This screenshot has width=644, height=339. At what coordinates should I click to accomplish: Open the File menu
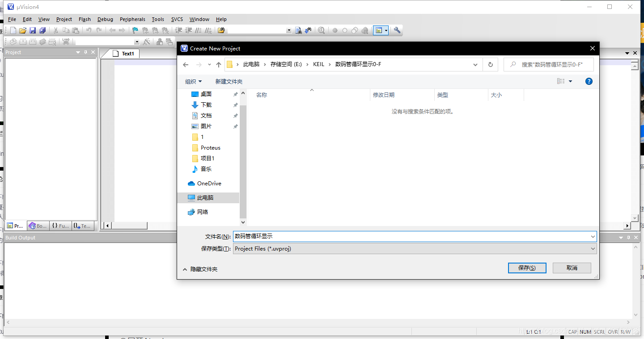(x=12, y=19)
